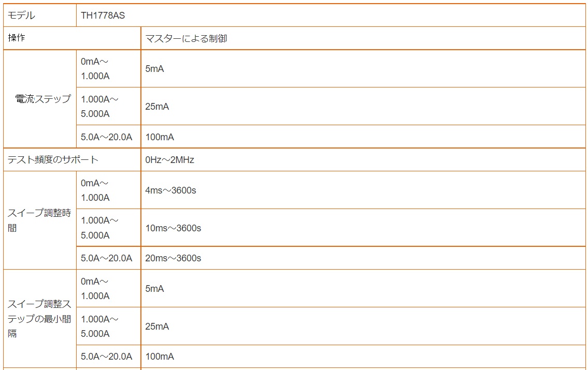Select 5mA under スイープ調整ステップの最小間隔
The image size is (588, 370).
(x=363, y=288)
